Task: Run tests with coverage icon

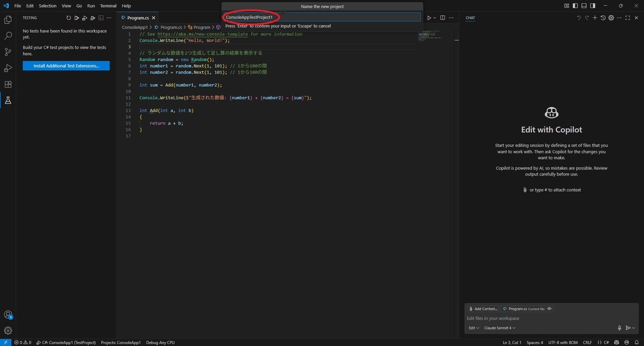Action: coord(93,18)
